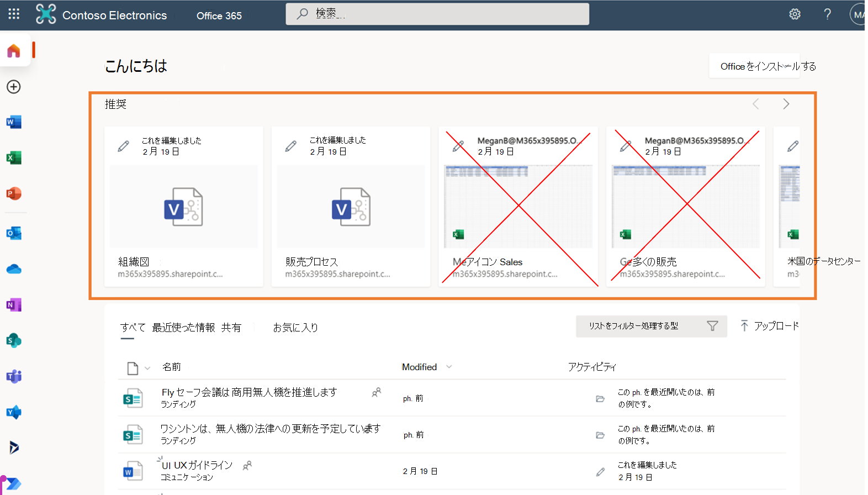Click ランディング location under Fly セーフ
The image size is (868, 495).
coord(178,404)
